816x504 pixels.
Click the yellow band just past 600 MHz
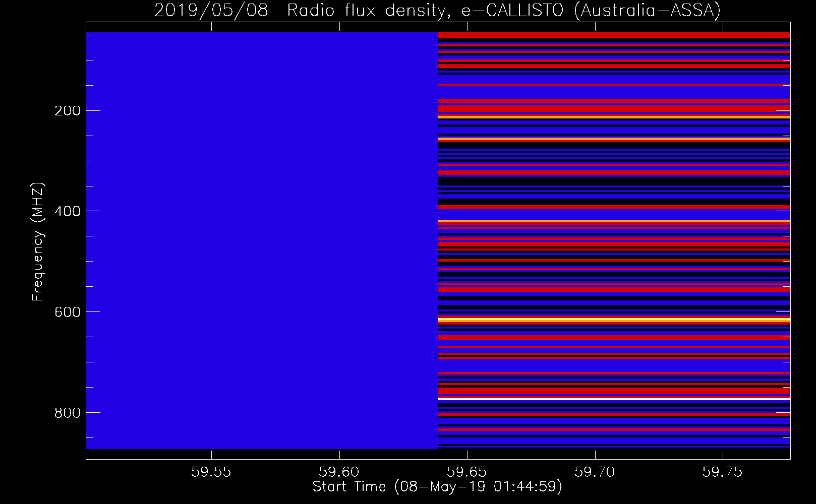pyautogui.click(x=614, y=320)
